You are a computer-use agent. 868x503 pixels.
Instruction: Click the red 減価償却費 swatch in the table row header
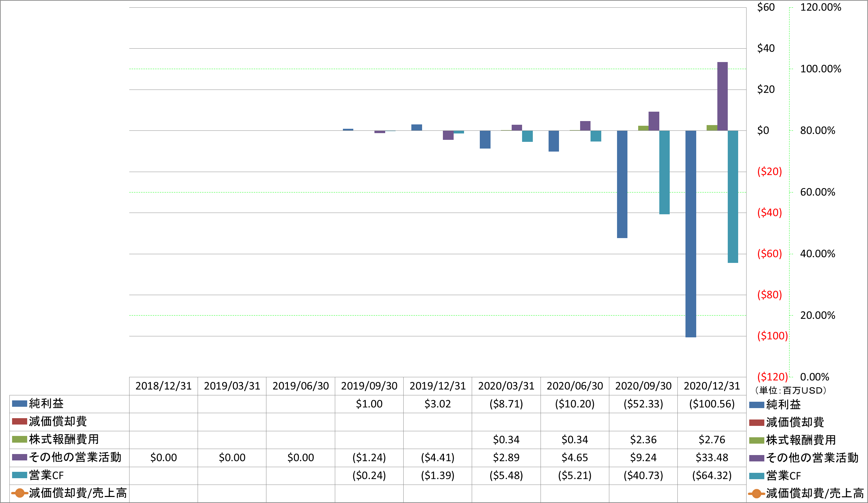click(x=20, y=422)
